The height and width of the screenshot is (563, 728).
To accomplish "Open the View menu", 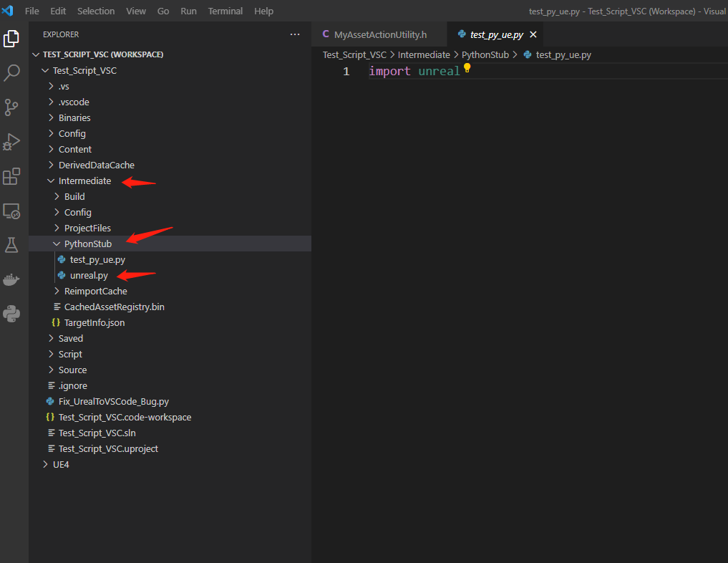I will (136, 11).
